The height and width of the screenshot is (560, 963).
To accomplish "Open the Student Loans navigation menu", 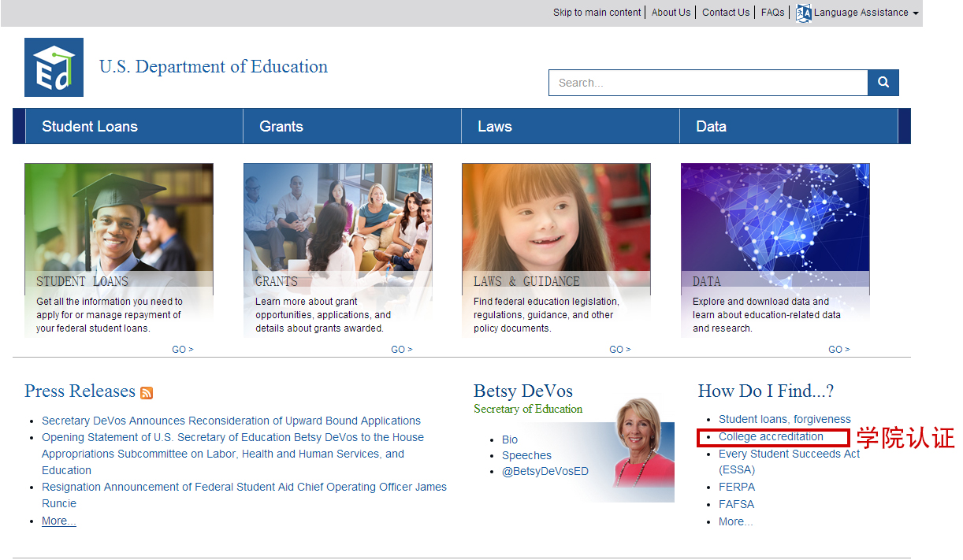I will 90,126.
